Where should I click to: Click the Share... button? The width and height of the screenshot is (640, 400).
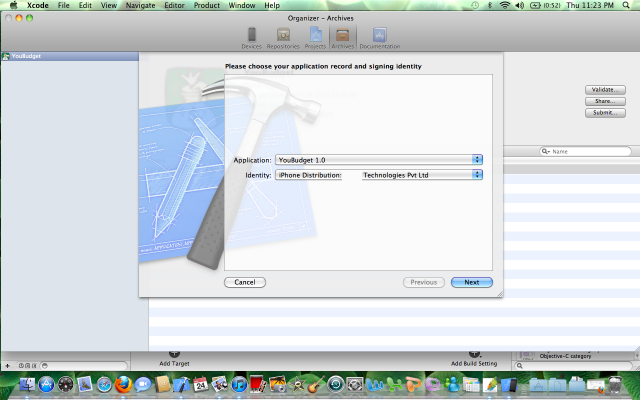pos(605,101)
